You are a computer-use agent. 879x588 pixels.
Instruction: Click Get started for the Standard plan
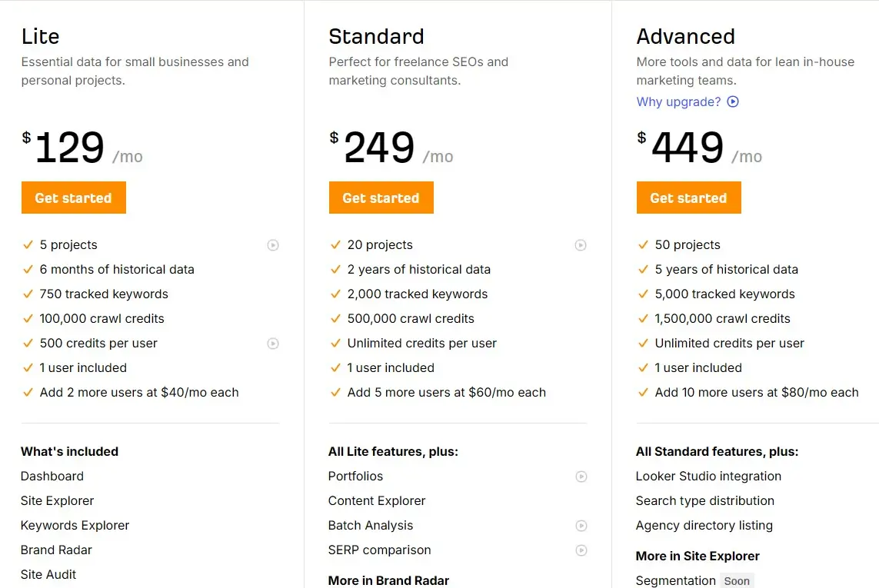381,198
